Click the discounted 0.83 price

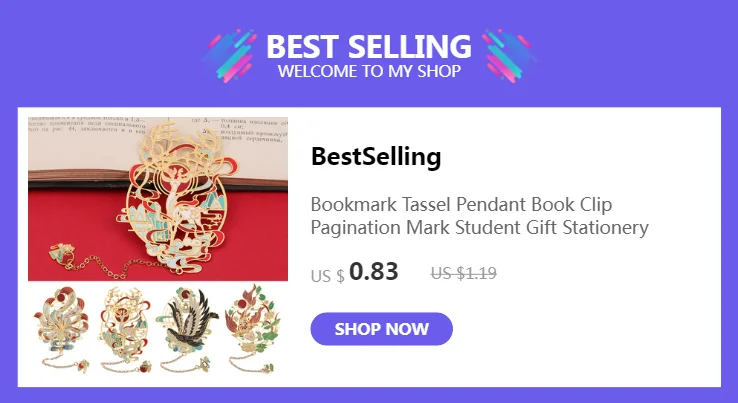pos(374,271)
